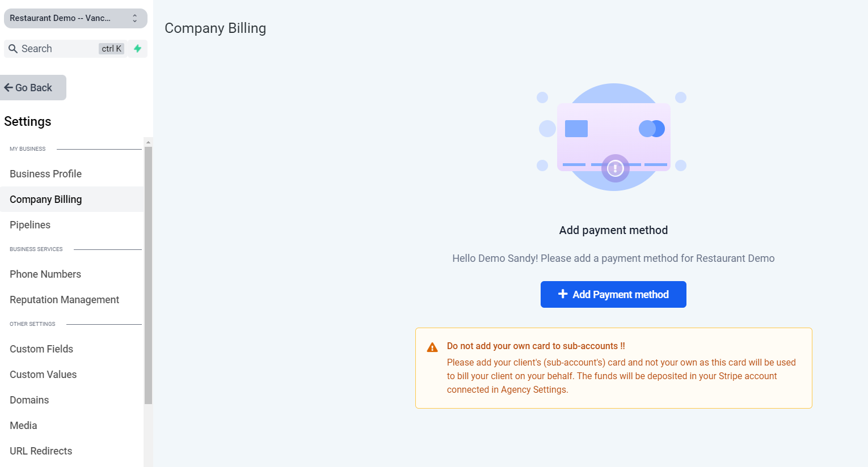Image resolution: width=868 pixels, height=467 pixels.
Task: Click the sidebar scrollbar up arrow
Action: click(148, 142)
